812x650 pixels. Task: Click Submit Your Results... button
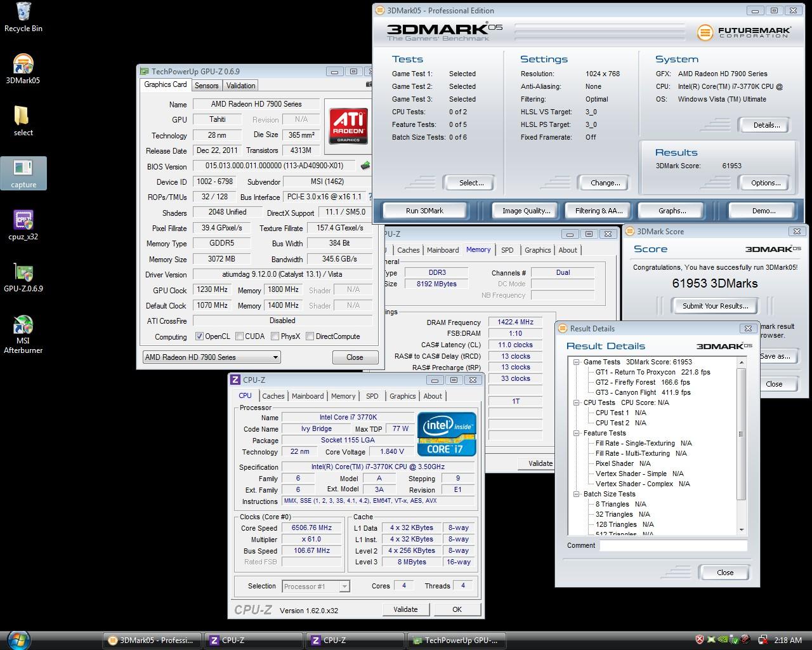[716, 306]
